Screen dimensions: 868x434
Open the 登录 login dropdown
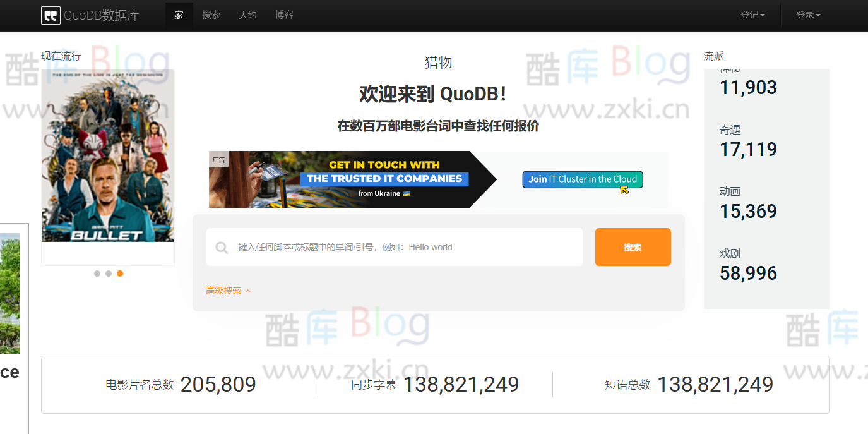coord(807,15)
